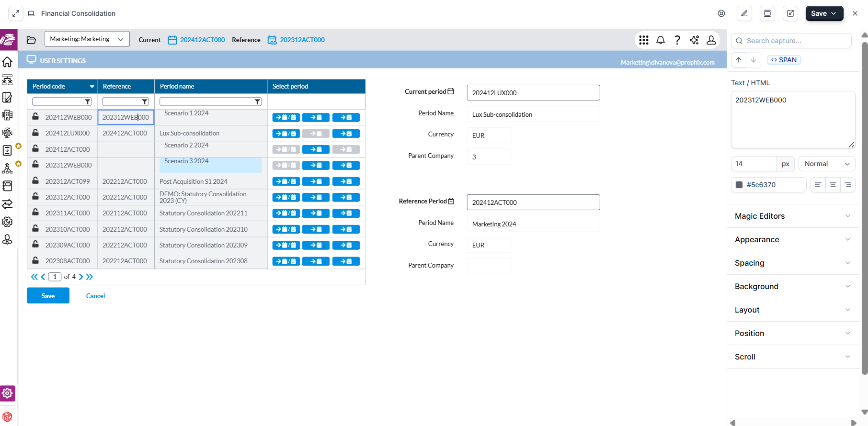Open the folder icon beside Marketing dropdown
Image resolution: width=868 pixels, height=426 pixels.
[32, 40]
